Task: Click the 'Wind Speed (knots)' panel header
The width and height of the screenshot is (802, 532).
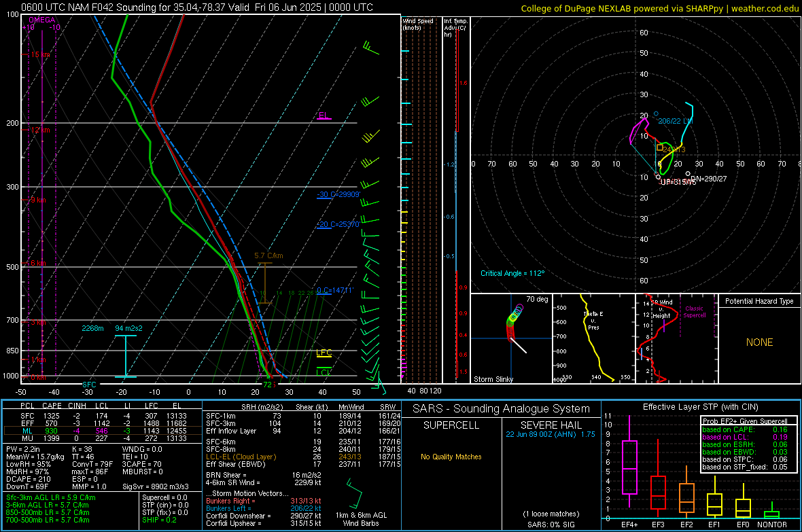Action: tap(418, 24)
